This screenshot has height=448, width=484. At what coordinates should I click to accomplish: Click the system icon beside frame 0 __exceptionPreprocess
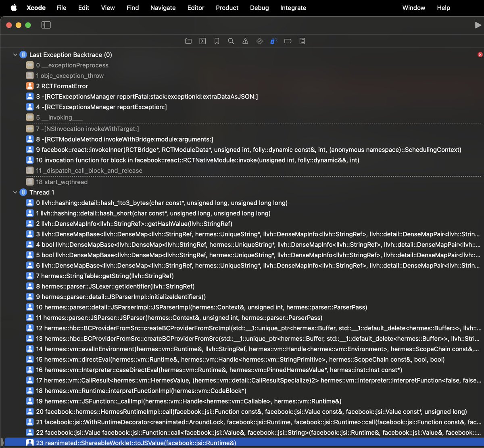click(x=29, y=65)
